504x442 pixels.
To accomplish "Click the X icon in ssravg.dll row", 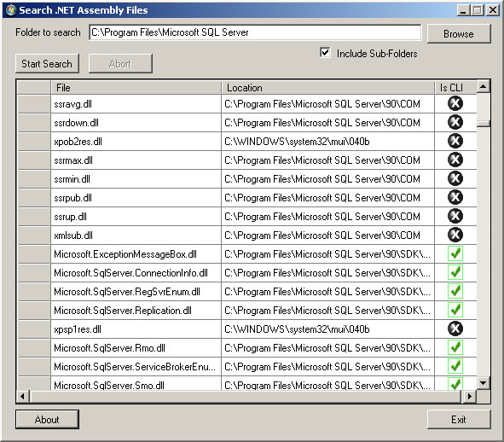I will click(x=455, y=103).
